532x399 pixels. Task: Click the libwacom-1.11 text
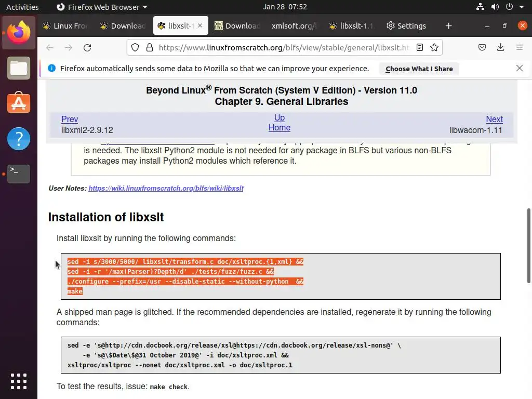click(476, 130)
